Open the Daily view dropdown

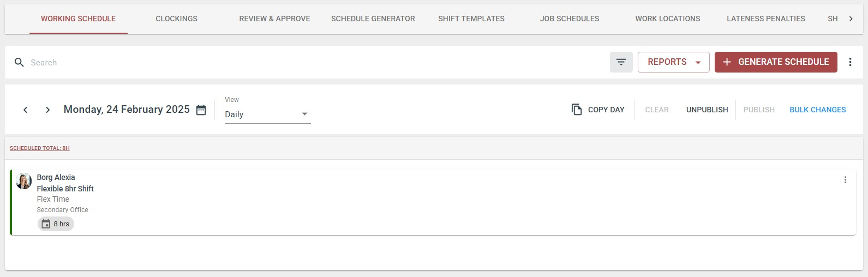[267, 114]
